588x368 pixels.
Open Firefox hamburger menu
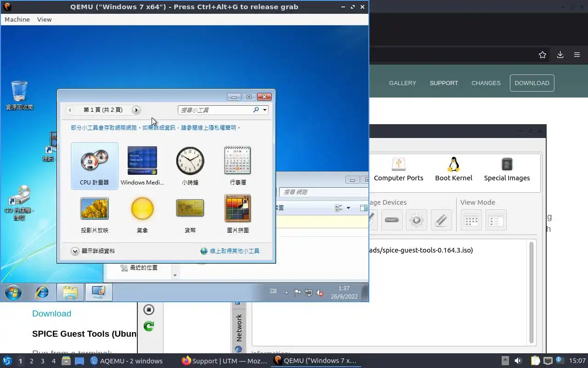point(577,55)
